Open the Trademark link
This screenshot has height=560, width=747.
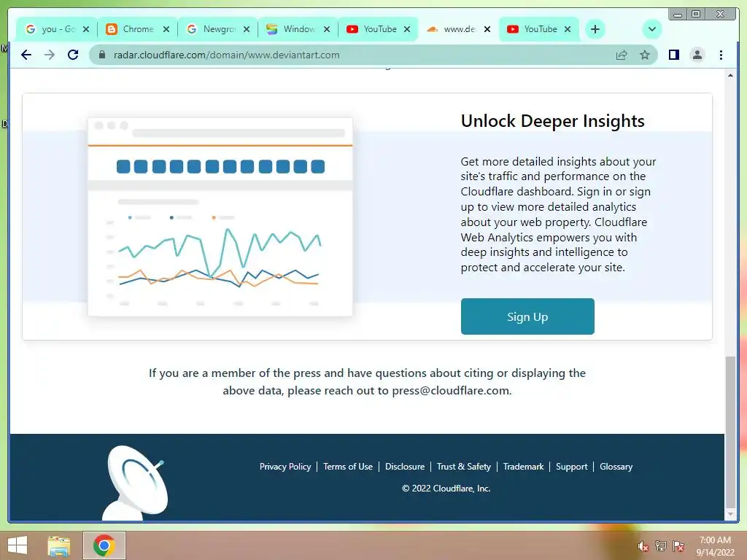point(523,467)
